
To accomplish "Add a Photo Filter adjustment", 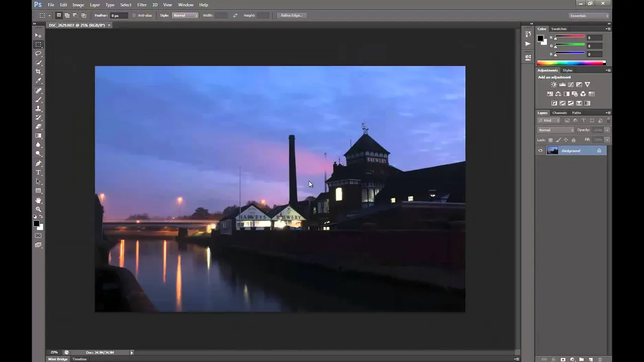I will (x=575, y=94).
